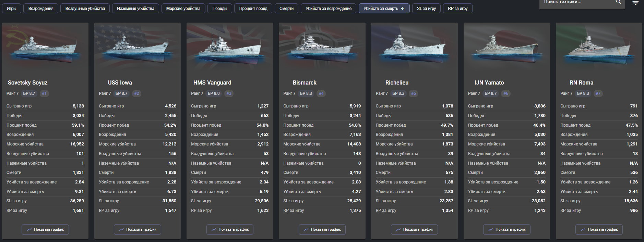Click the #1 rank badge on Sovetsky Soyuz
Image resolution: width=644 pixels, height=242 pixels.
[x=44, y=93]
